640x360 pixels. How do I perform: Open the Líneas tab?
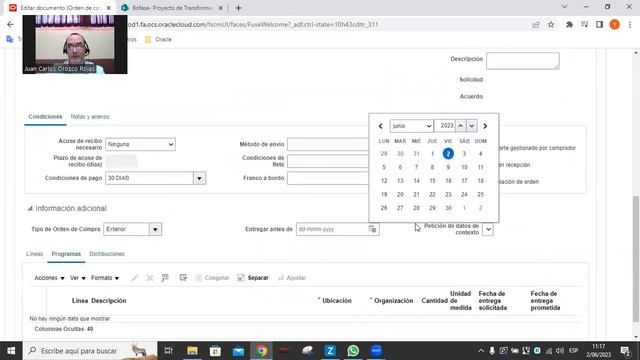(x=34, y=254)
